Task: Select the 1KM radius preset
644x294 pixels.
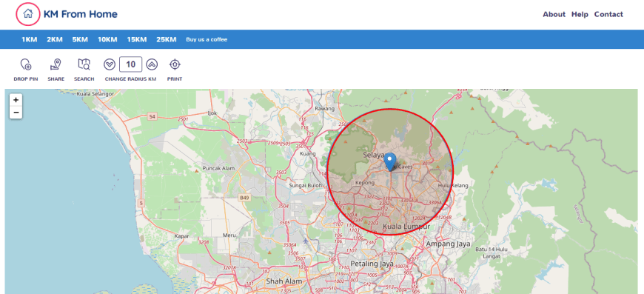Action: pyautogui.click(x=29, y=39)
